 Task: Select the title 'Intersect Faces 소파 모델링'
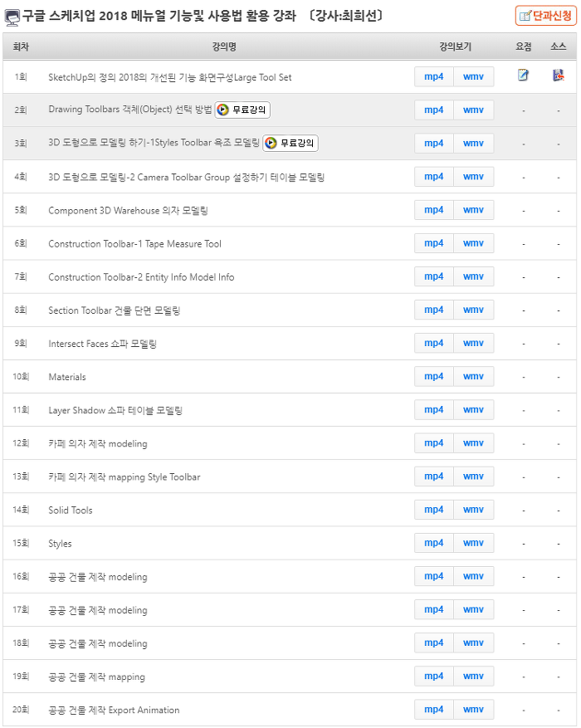(103, 344)
